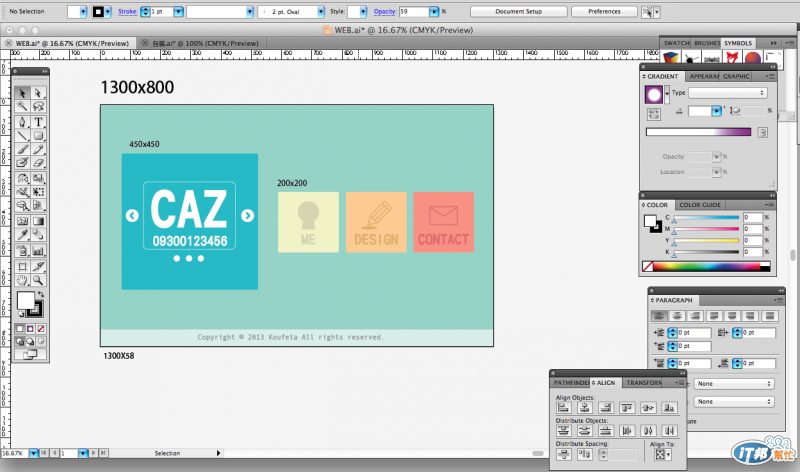This screenshot has height=472, width=800.
Task: Open the Opacity value dropdown arrow
Action: point(434,11)
